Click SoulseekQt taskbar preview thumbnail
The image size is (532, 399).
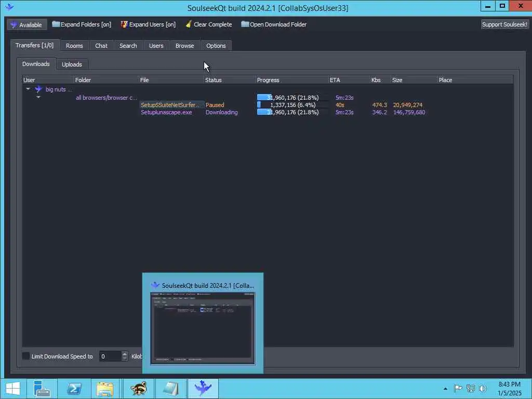pos(203,328)
